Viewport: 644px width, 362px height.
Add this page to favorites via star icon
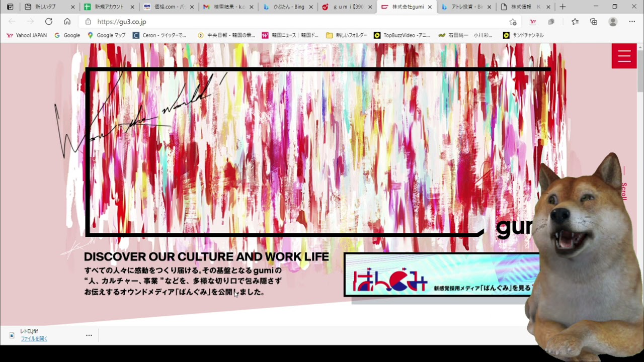(x=513, y=22)
